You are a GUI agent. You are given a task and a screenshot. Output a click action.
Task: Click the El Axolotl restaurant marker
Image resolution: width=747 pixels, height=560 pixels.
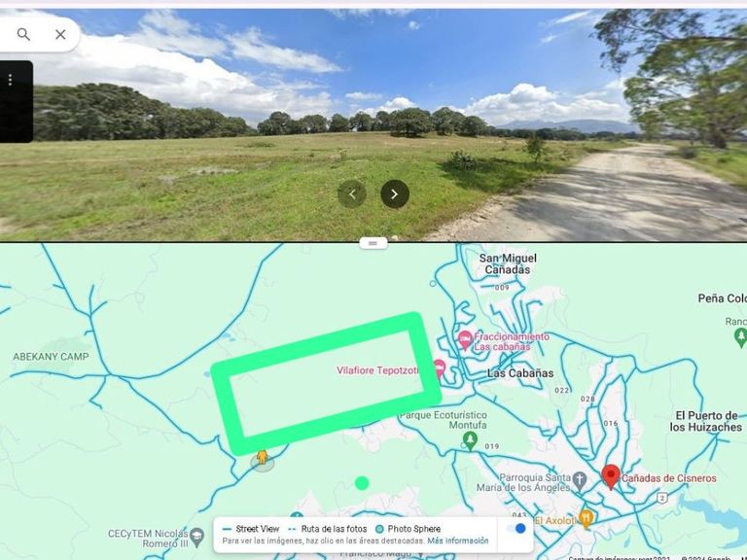click(x=587, y=519)
